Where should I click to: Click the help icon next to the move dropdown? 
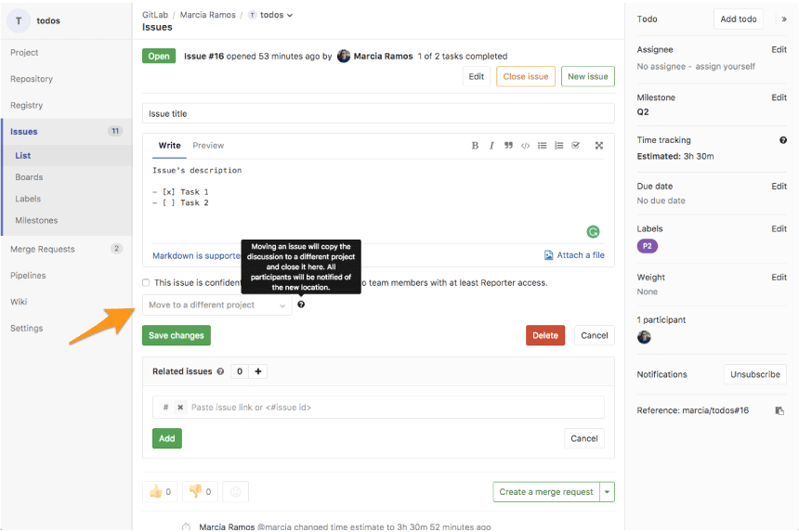pyautogui.click(x=301, y=305)
